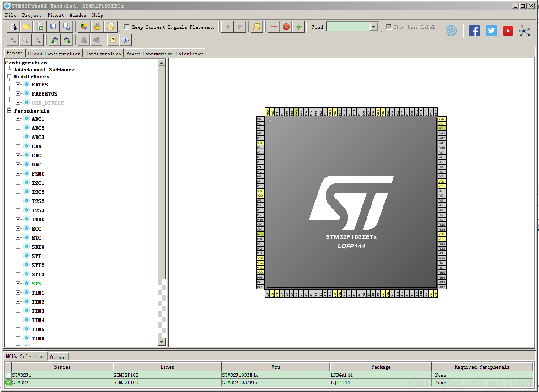This screenshot has height=392, width=539.
Task: Enable Keep Current Signals Placement checkbox
Action: click(127, 27)
